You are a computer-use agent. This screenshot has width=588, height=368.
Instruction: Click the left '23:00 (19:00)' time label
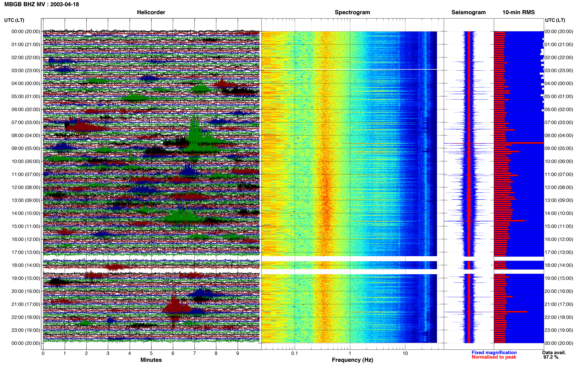(26, 330)
